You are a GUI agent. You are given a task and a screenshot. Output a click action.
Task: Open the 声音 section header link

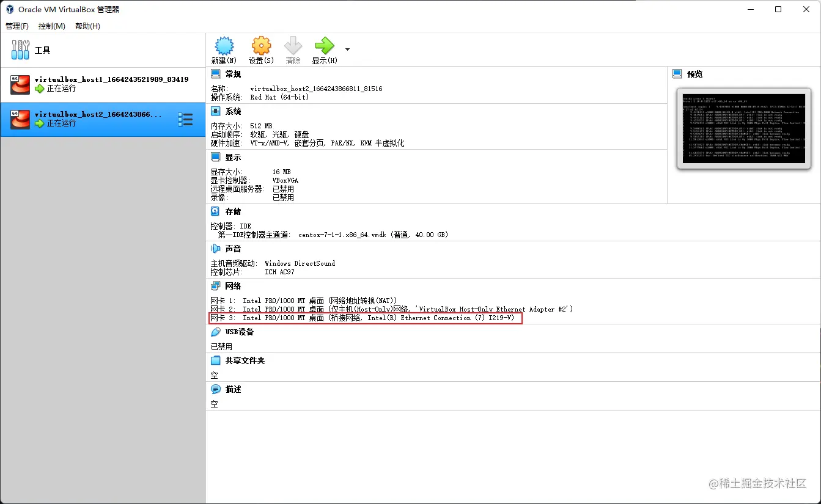(x=233, y=249)
